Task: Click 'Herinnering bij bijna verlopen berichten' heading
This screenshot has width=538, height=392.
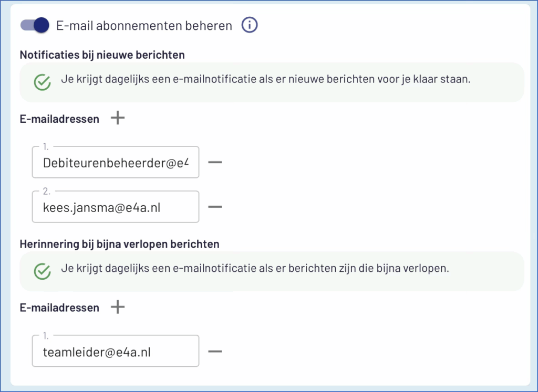Action: (x=119, y=244)
